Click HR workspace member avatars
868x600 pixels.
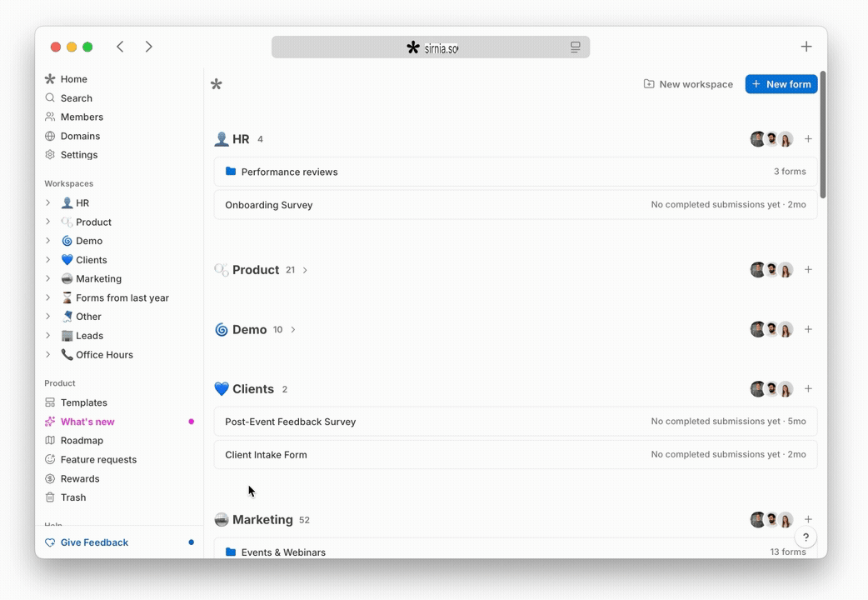(771, 139)
